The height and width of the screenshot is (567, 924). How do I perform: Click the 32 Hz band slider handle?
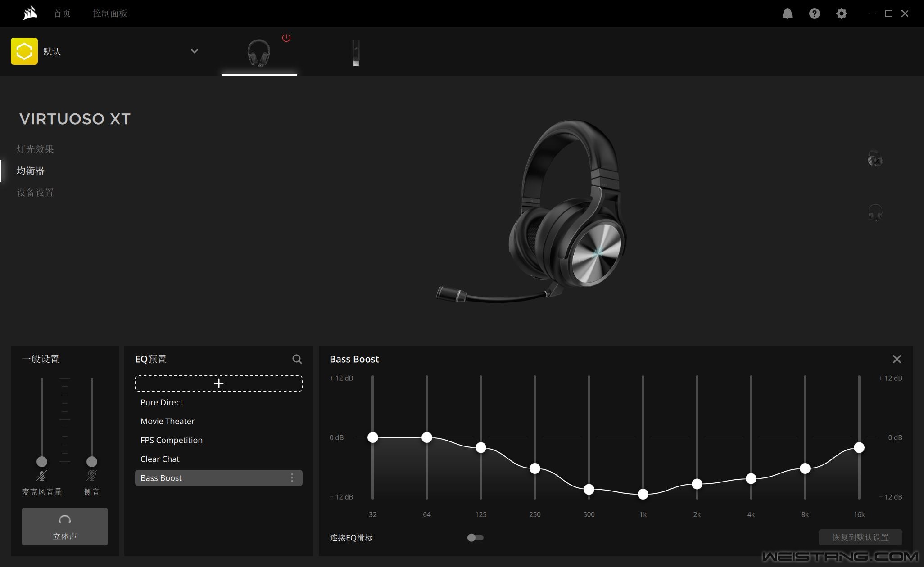click(x=373, y=437)
